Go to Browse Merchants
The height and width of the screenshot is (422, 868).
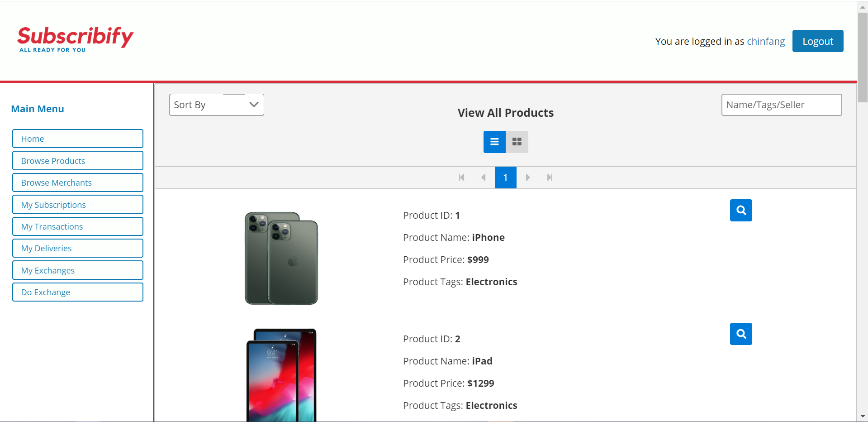[78, 182]
